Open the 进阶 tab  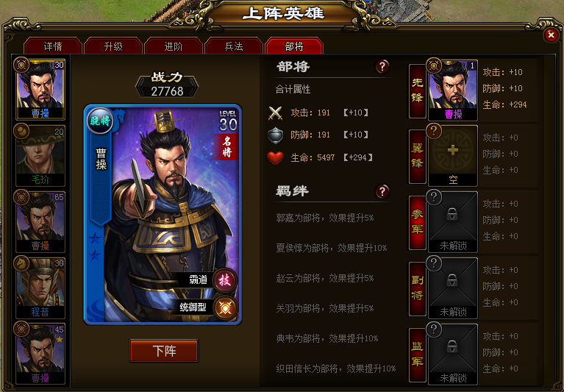174,46
